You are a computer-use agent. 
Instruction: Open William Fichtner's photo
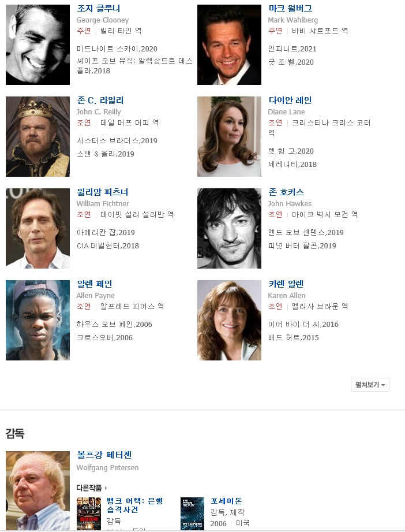37,229
